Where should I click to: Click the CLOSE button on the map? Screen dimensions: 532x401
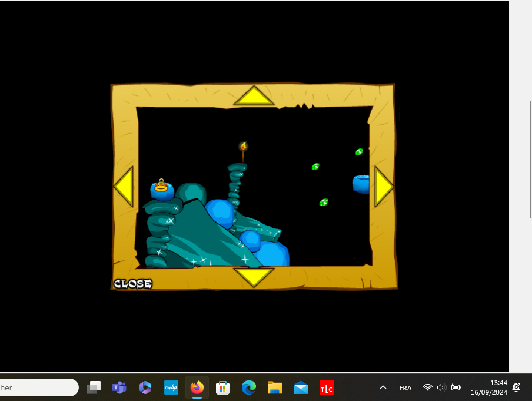pyautogui.click(x=132, y=284)
